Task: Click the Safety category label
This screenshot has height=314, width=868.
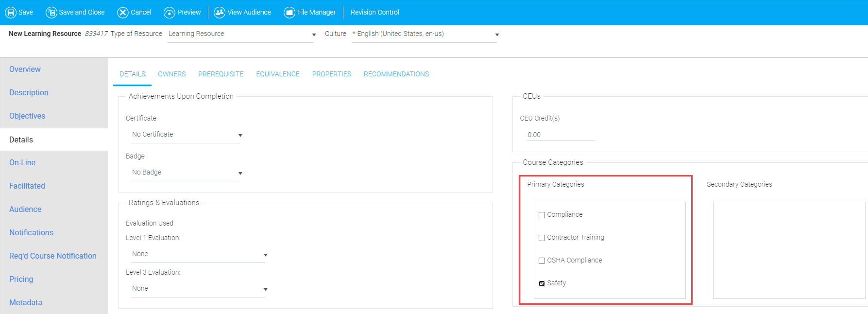Action: tap(557, 283)
